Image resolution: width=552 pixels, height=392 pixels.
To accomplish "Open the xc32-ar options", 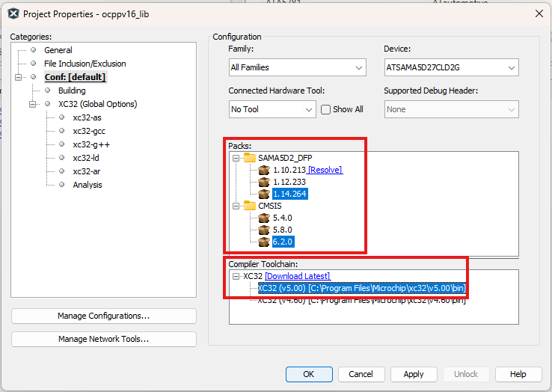I will [86, 171].
